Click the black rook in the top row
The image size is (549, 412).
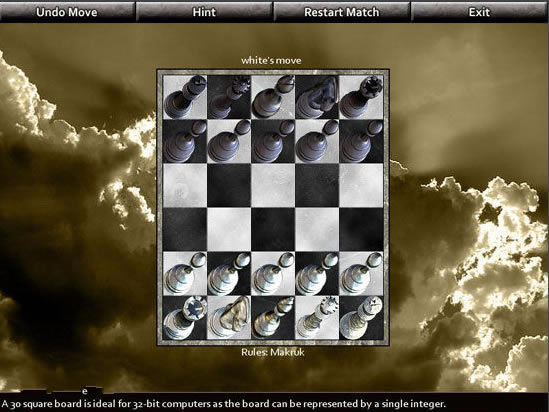click(361, 97)
